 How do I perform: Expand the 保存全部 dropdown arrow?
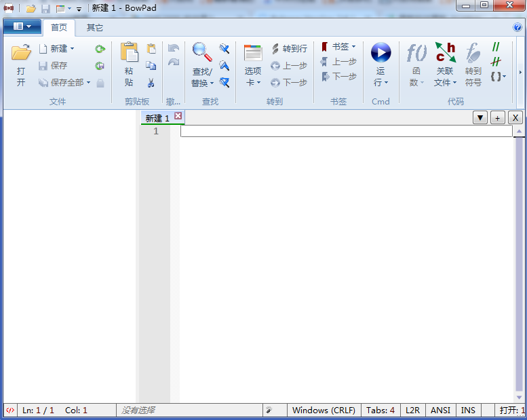pyautogui.click(x=88, y=82)
